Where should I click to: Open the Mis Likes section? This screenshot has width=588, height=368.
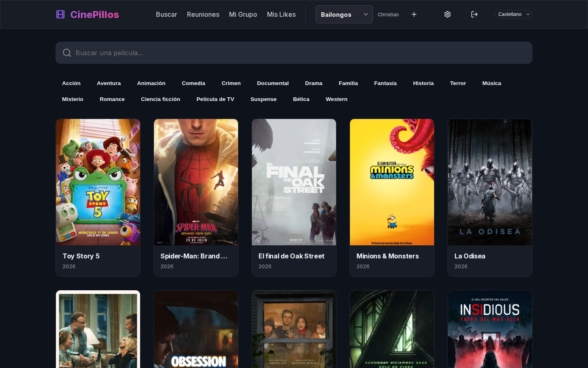tap(281, 14)
